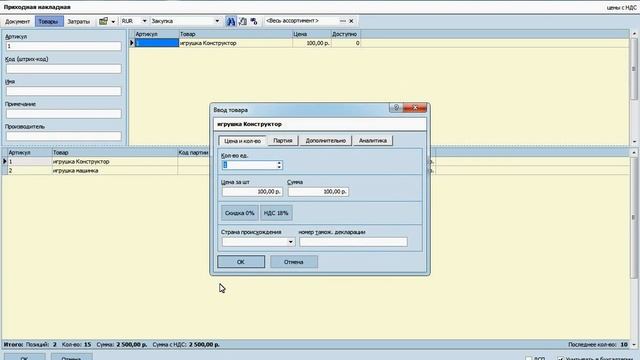The width and height of the screenshot is (640, 360).
Task: Click the third toolbar icon after binoculars
Action: point(254,21)
